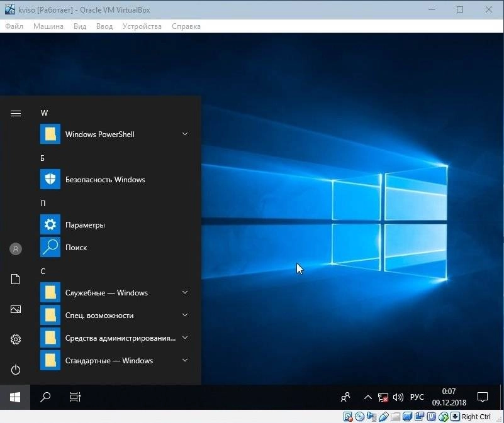
Task: Click the mouse integration icon in VirtualBox status bar
Action: coord(444,417)
